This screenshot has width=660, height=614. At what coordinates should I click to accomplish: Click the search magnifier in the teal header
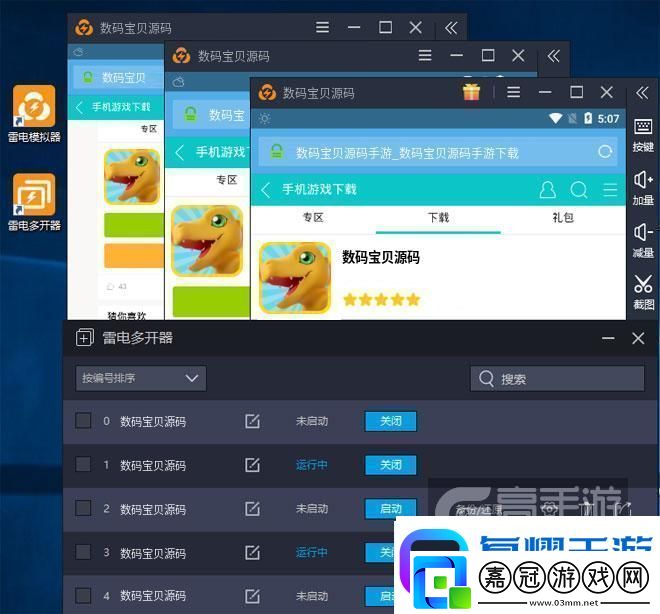coord(579,190)
